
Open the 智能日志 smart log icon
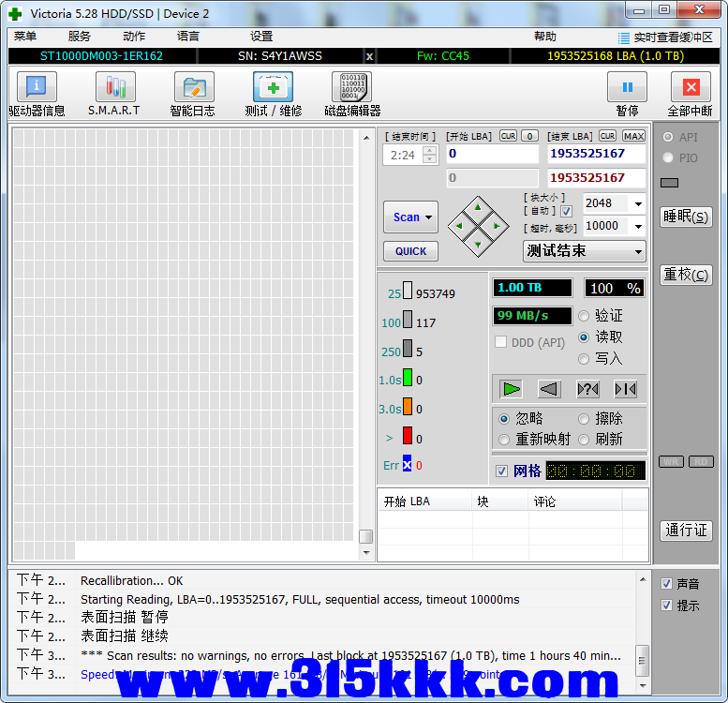point(193,88)
